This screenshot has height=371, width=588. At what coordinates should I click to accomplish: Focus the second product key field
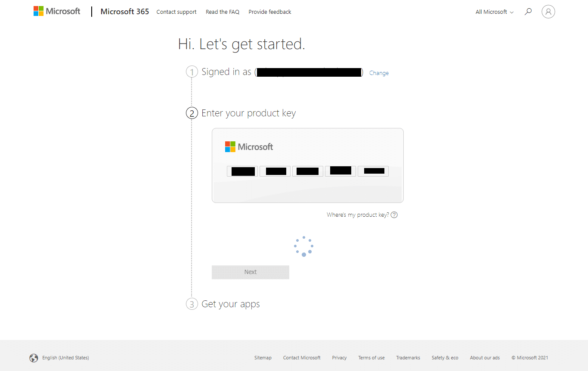(x=275, y=171)
